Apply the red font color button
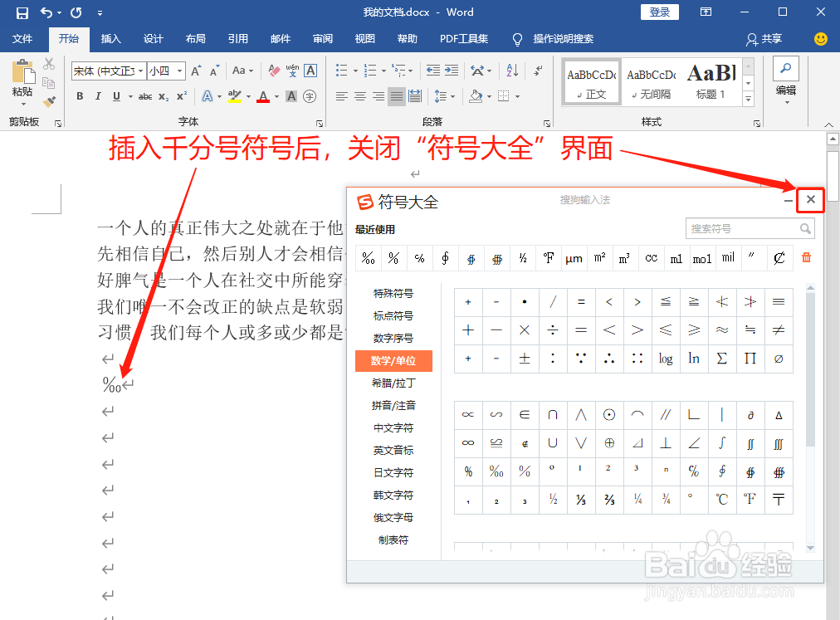 [x=263, y=96]
